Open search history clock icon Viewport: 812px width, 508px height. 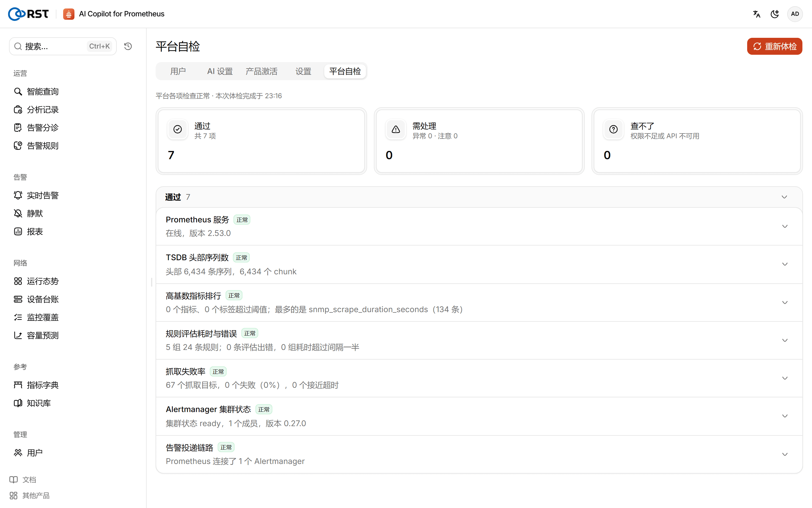coord(128,46)
